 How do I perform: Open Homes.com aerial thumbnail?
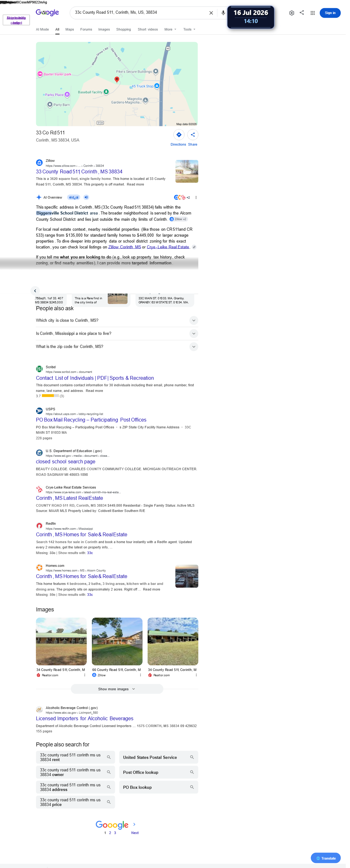187,576
